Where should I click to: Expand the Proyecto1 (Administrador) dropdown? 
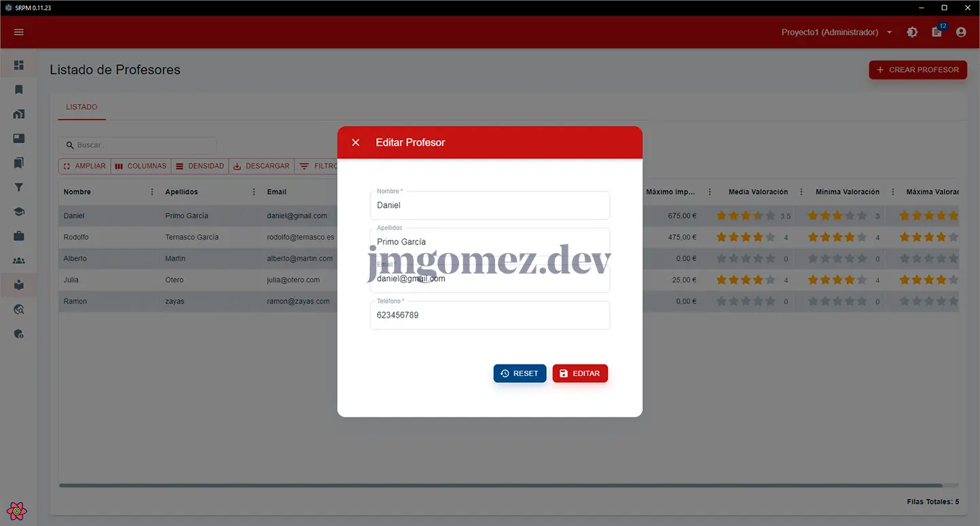[x=889, y=33]
